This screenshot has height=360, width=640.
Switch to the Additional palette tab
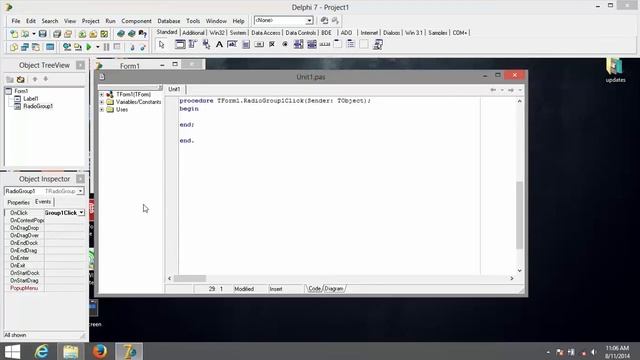193,33
